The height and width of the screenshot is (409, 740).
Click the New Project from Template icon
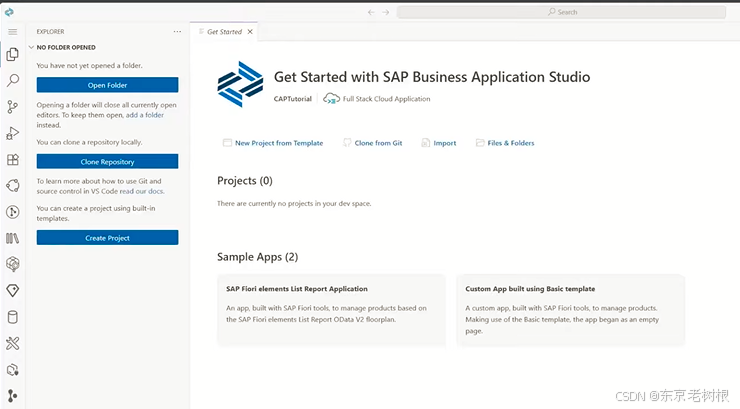227,142
